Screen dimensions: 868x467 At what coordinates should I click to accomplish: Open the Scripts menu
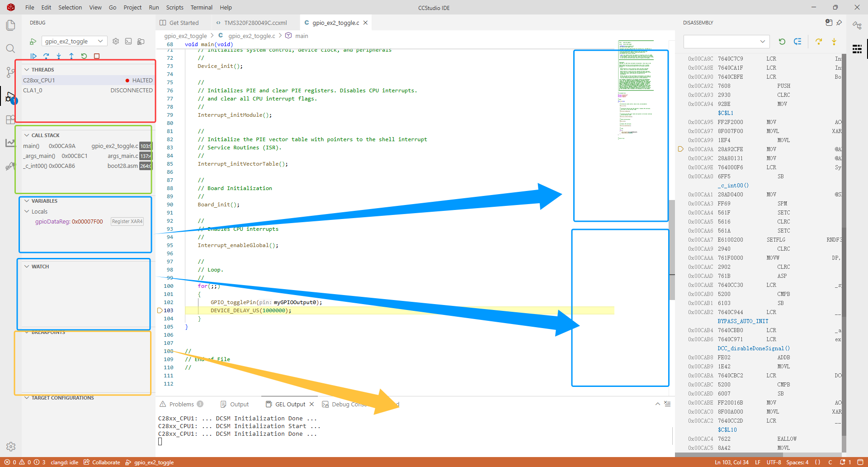175,7
